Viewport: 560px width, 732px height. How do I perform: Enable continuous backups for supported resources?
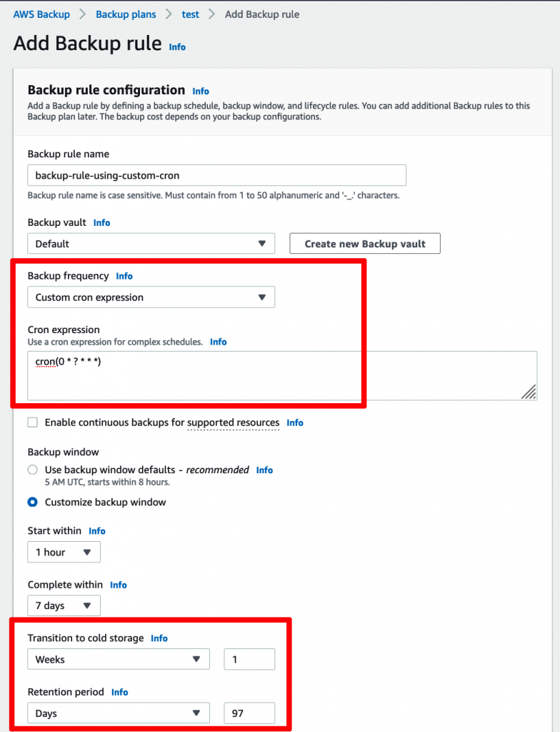click(32, 422)
